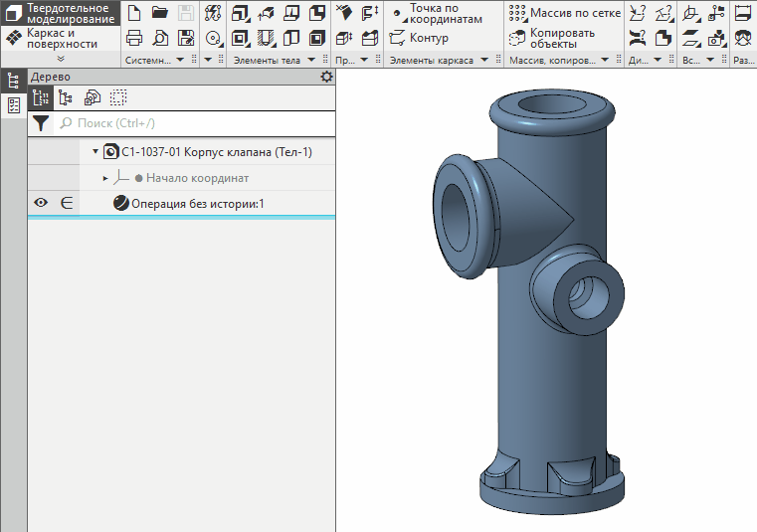Click the Print icon in system toolbar
757x532 pixels.
pyautogui.click(x=134, y=38)
